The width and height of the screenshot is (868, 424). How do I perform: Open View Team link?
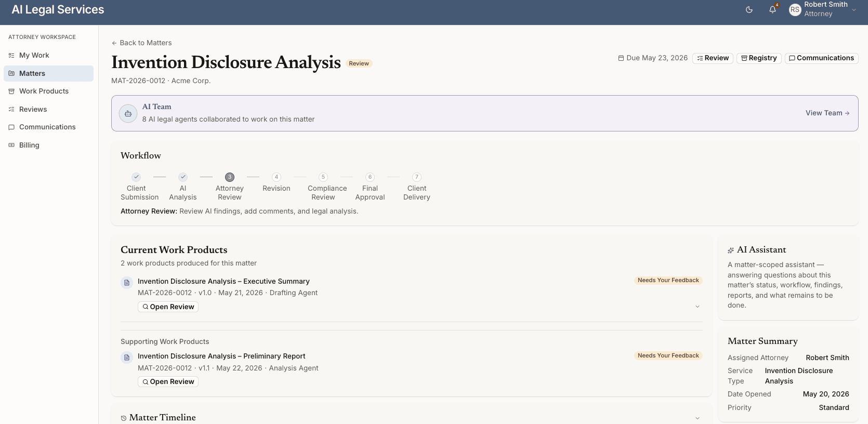click(x=827, y=113)
